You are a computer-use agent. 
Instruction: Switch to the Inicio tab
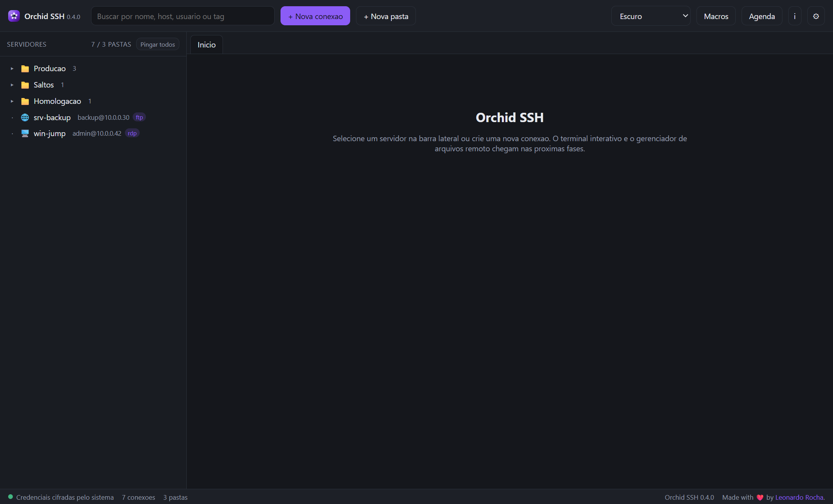pyautogui.click(x=206, y=45)
